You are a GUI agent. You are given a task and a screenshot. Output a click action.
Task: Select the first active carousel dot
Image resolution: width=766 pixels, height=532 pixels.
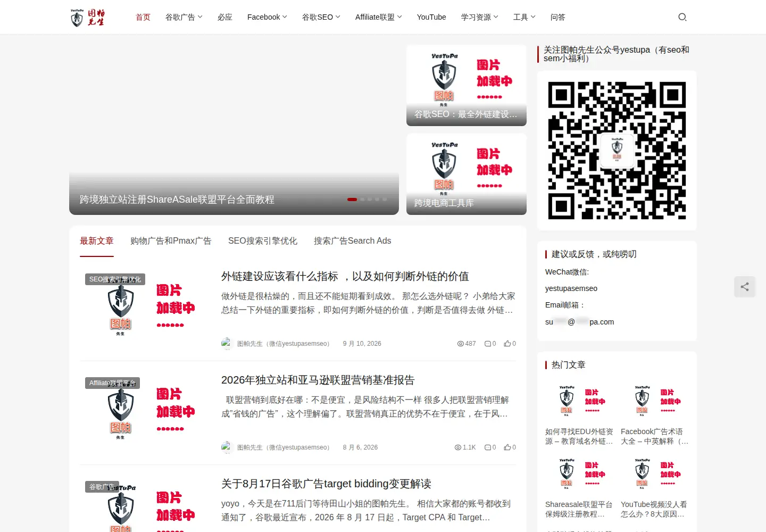[x=352, y=199]
